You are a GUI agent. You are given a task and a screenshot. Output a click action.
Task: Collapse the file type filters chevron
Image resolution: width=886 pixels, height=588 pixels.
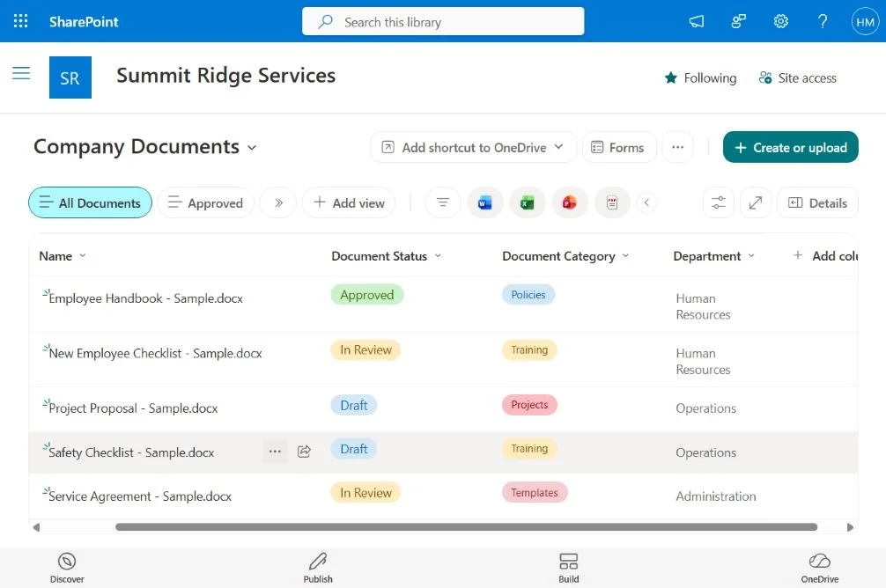tap(647, 202)
